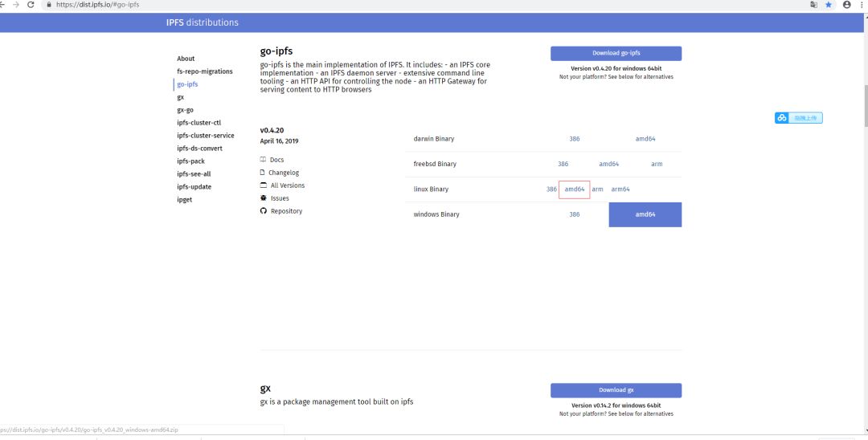Download darwin Binary 386

point(575,139)
